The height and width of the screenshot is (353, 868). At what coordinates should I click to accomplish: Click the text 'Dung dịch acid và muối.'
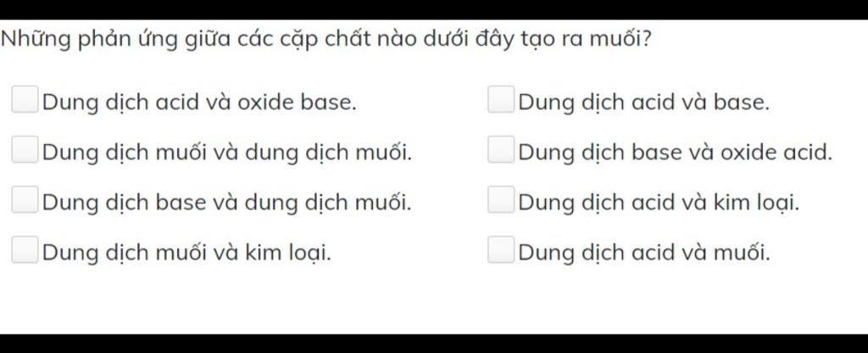pyautogui.click(x=644, y=253)
